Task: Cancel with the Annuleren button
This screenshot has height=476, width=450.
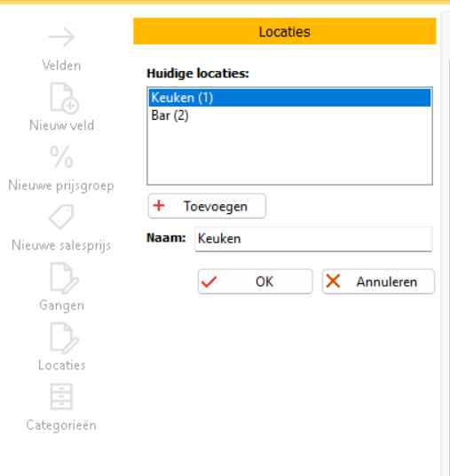Action: coord(378,282)
